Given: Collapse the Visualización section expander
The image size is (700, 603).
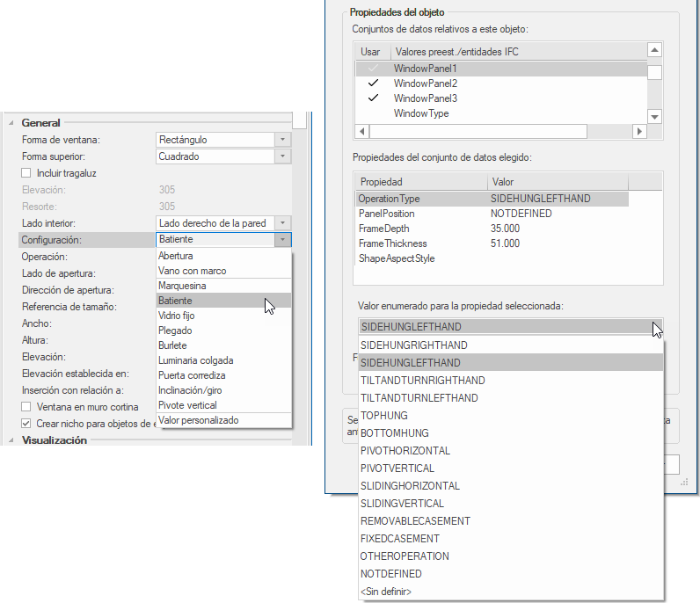Looking at the screenshot, I should [x=9, y=440].
